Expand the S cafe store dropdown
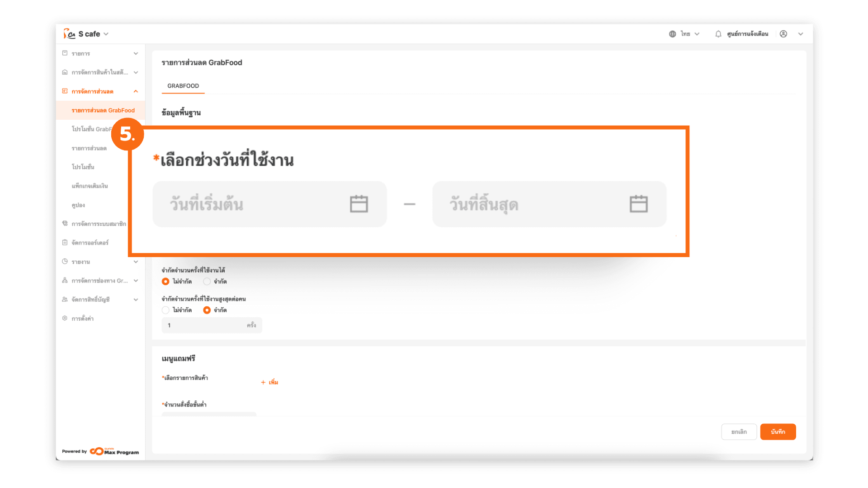The image size is (868, 488). [x=106, y=34]
